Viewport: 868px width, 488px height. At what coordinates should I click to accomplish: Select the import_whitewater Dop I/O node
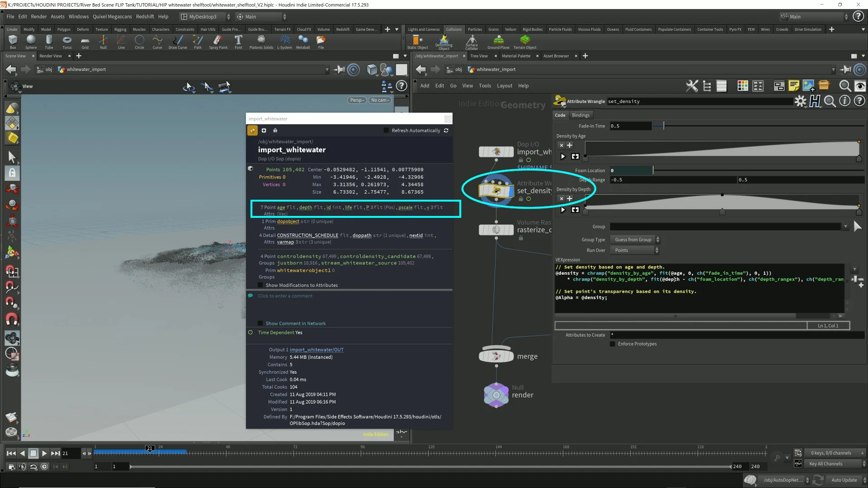tap(496, 152)
